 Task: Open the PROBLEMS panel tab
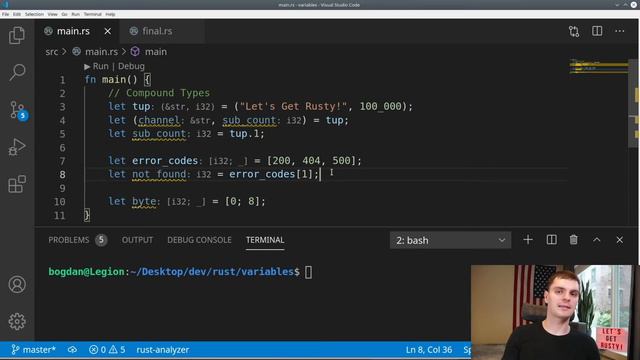pyautogui.click(x=77, y=240)
